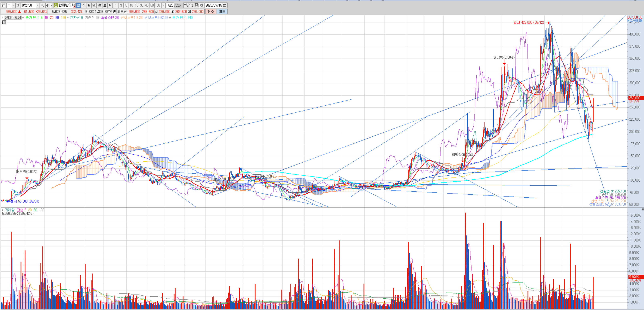Click the line-chart add tool icon

pos(191,5)
